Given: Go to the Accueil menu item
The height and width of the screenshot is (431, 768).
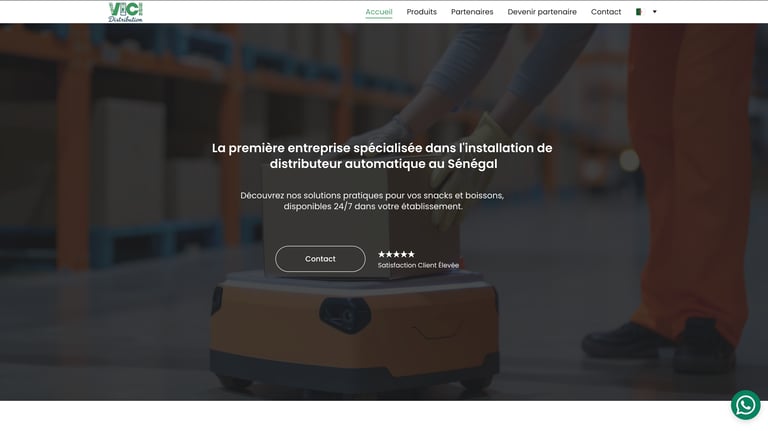Looking at the screenshot, I should tap(379, 12).
